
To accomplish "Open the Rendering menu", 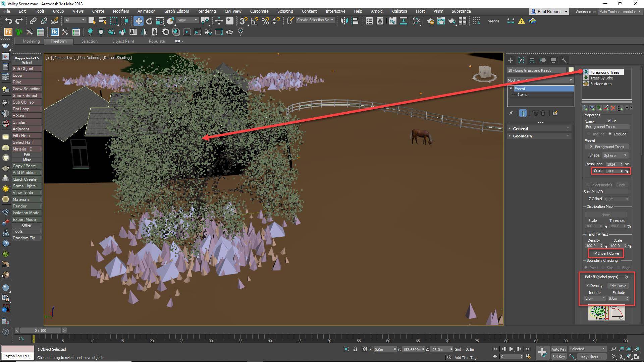I will click(206, 11).
